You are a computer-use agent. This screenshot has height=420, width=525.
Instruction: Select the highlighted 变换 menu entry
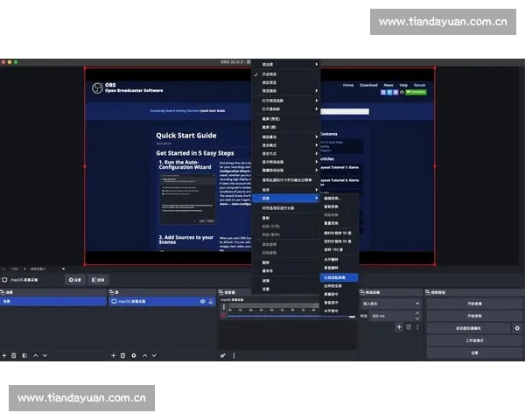tap(286, 199)
